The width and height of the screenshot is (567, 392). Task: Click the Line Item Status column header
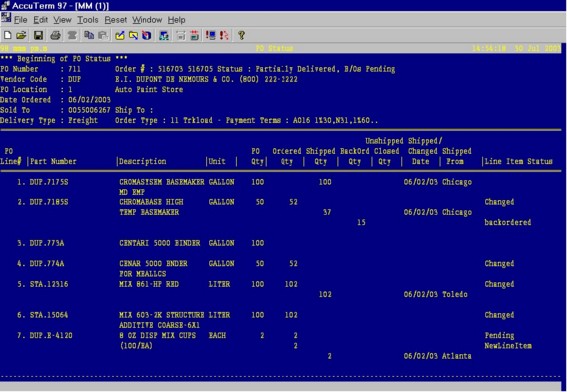coord(519,161)
